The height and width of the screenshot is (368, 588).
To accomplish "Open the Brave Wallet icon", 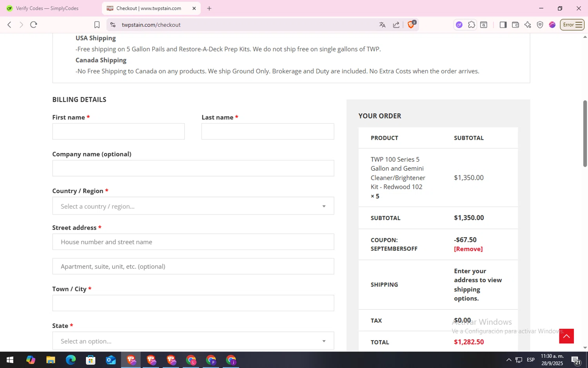I will [x=515, y=25].
